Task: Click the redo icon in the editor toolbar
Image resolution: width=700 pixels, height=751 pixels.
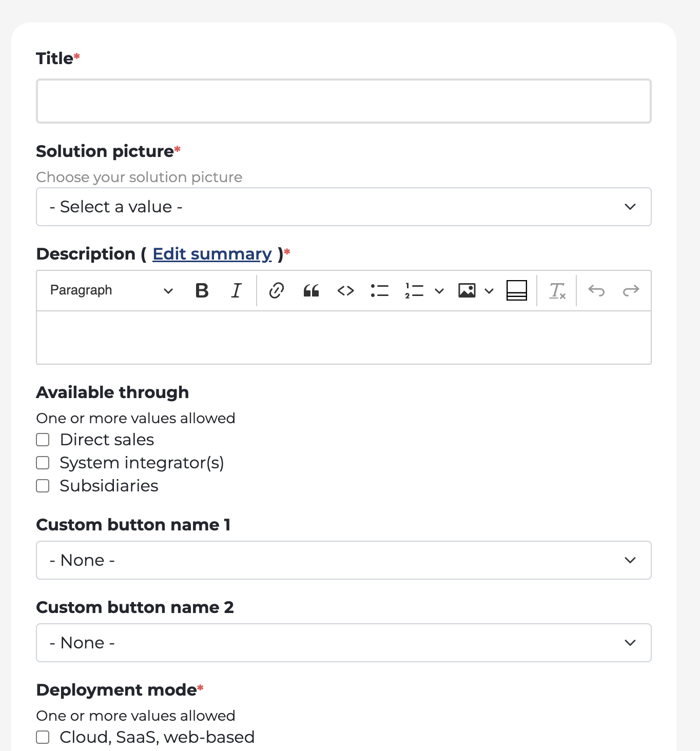Action: [x=631, y=290]
